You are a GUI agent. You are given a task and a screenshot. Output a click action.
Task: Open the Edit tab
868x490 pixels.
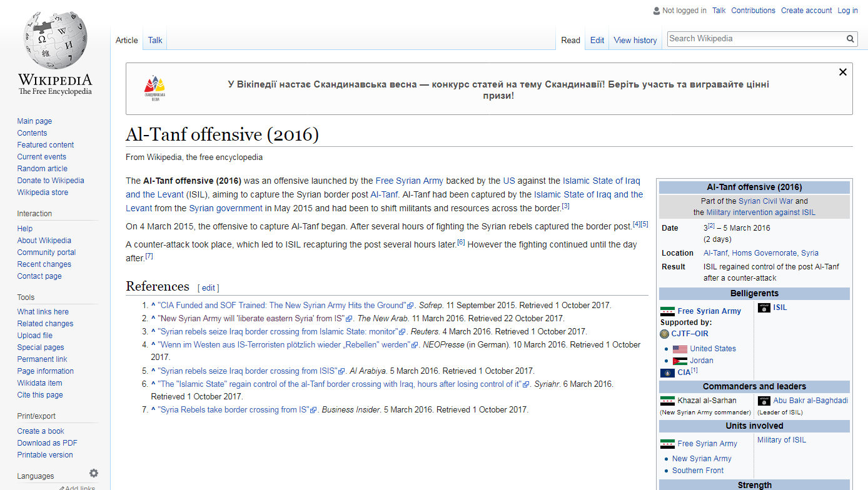coord(597,40)
